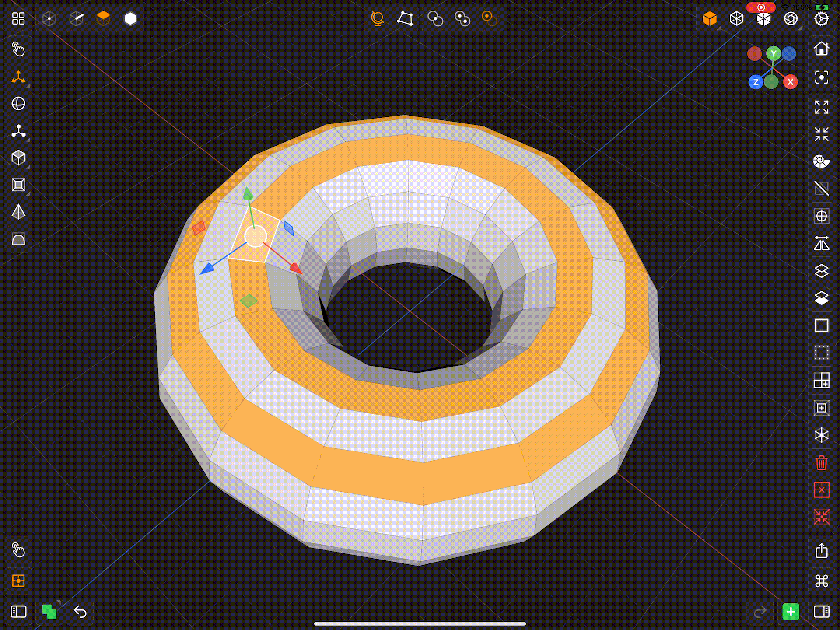Shrink selection with inward arrows icon
840x630 pixels.
(x=822, y=134)
